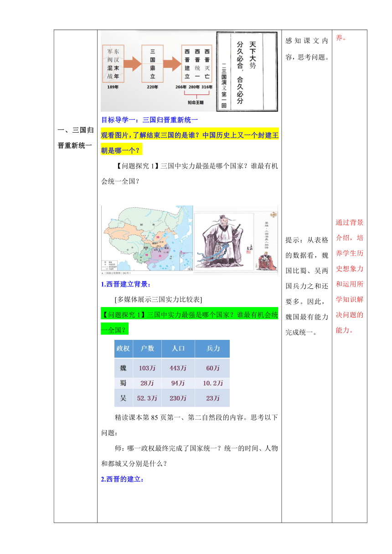This screenshot has height=554, width=392.
Task: Click the red text 养。 in the right column
Action: [341, 38]
